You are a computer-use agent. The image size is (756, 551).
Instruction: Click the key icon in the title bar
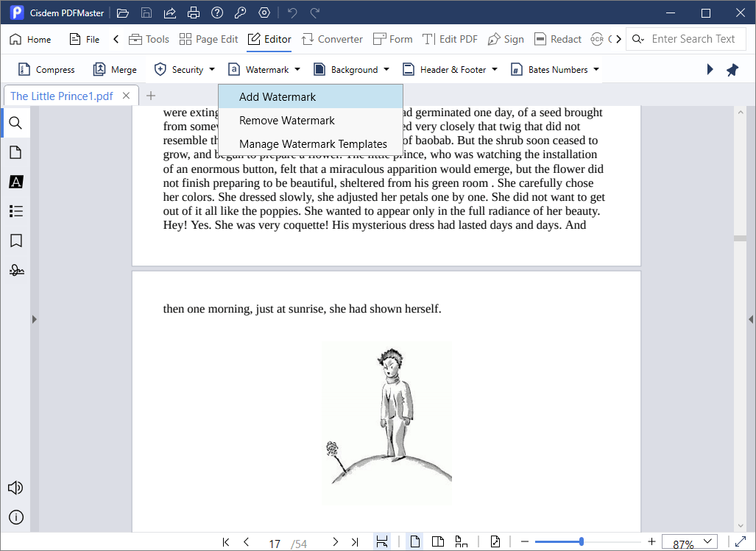tap(240, 13)
